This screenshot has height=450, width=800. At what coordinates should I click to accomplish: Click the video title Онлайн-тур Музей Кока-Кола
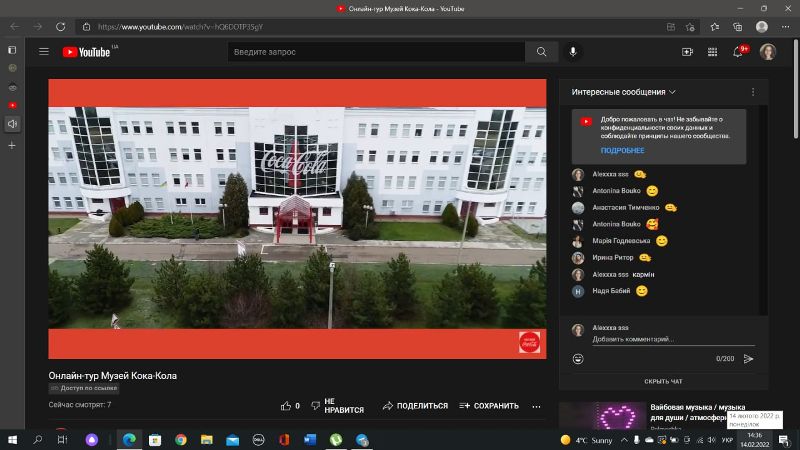click(x=113, y=376)
